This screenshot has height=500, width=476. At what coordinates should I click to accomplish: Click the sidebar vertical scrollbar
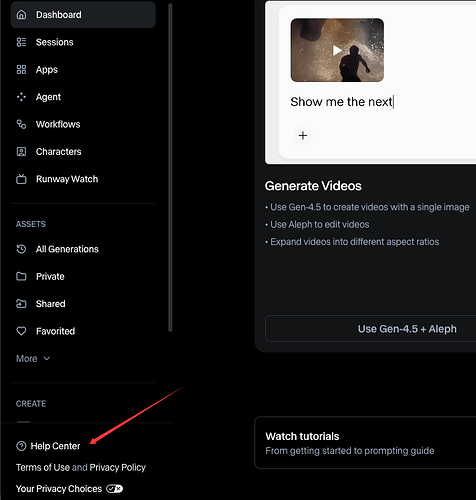(170, 168)
